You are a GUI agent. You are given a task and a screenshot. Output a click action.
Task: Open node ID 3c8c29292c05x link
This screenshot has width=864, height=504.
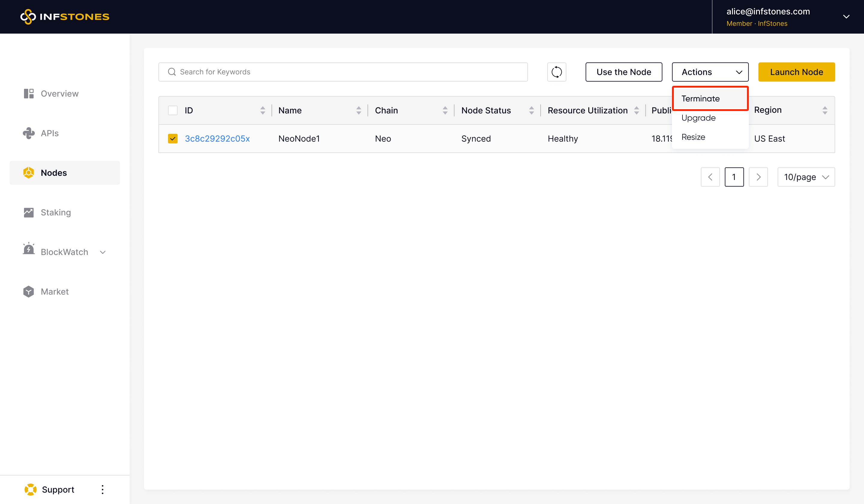tap(217, 139)
